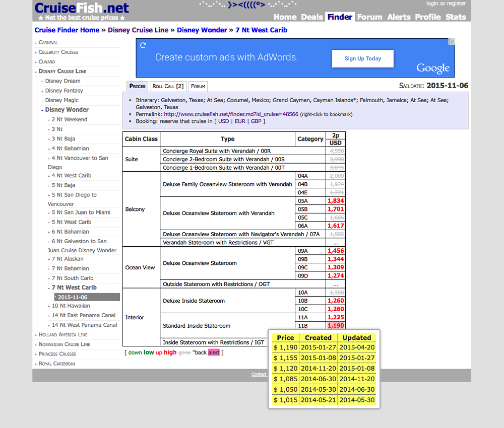Open 2 Nt Weekend itinerary
The image size is (504, 428).
coord(70,119)
